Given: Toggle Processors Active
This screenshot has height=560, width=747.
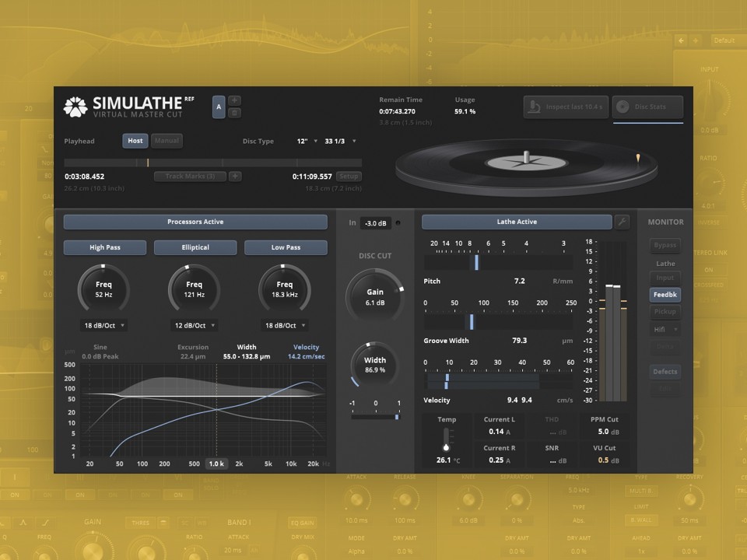Looking at the screenshot, I should point(195,222).
